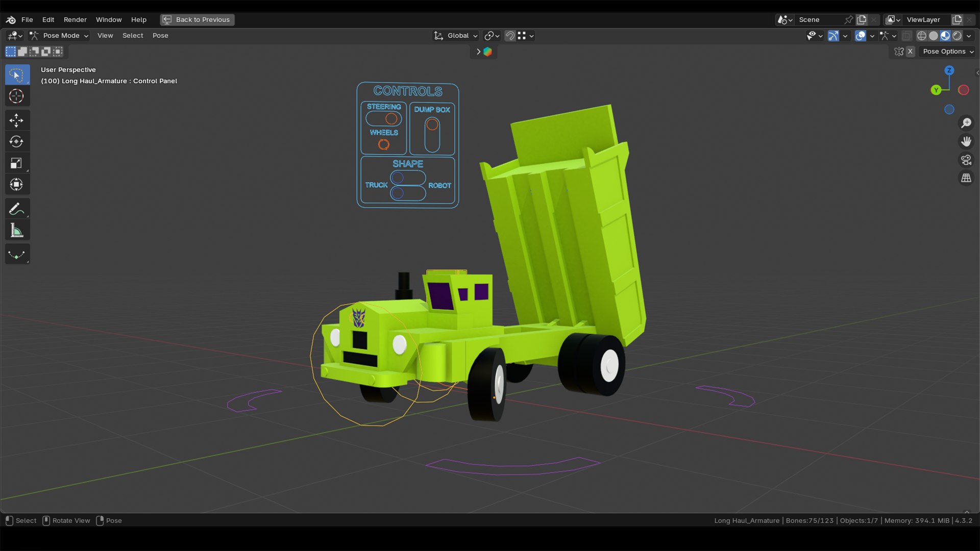
Task: Click the red X axis gizmo ball
Action: point(964,90)
